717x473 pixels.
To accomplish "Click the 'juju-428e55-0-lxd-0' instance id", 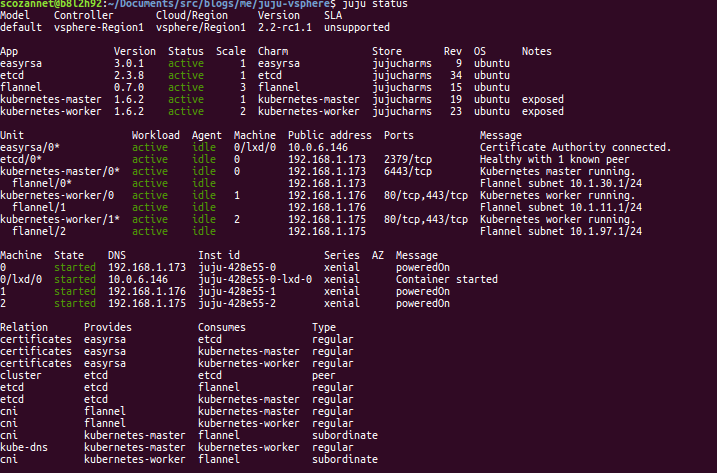I will [x=255, y=279].
